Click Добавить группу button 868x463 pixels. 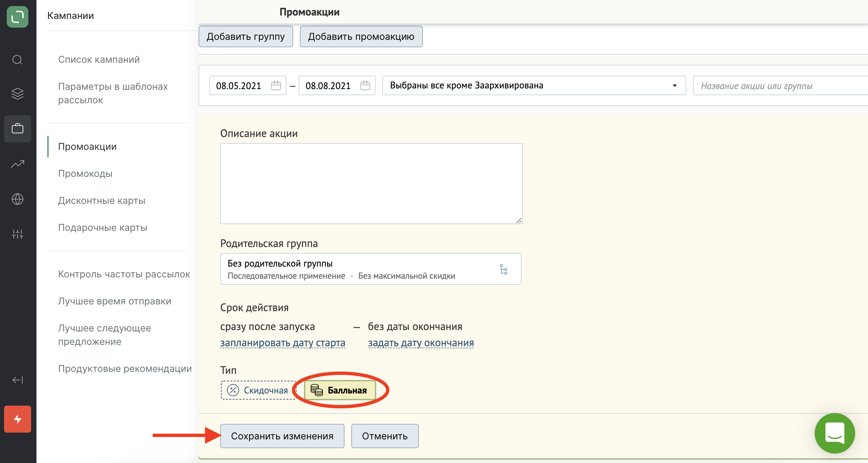point(246,36)
